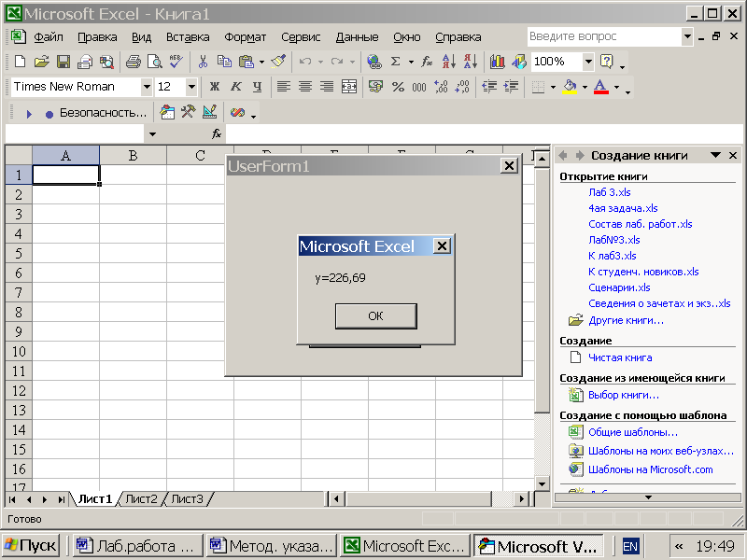Select the Format Painter brush
Viewport: 747px width, 560px height.
(x=278, y=62)
